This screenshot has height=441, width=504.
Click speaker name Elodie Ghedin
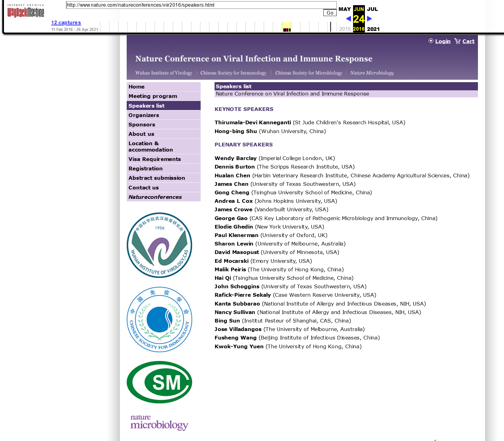pos(234,227)
